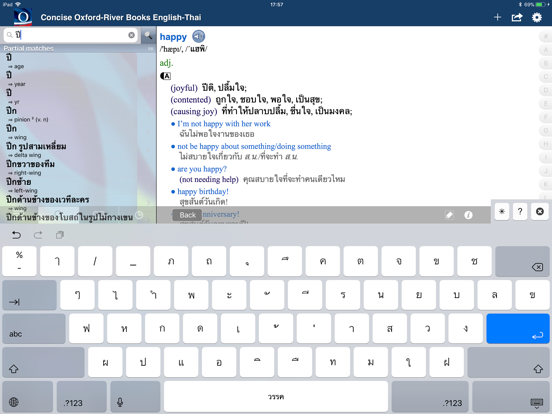Screen dimensions: 552x414
Task: Tap the Partial matches header
Action: [78, 48]
